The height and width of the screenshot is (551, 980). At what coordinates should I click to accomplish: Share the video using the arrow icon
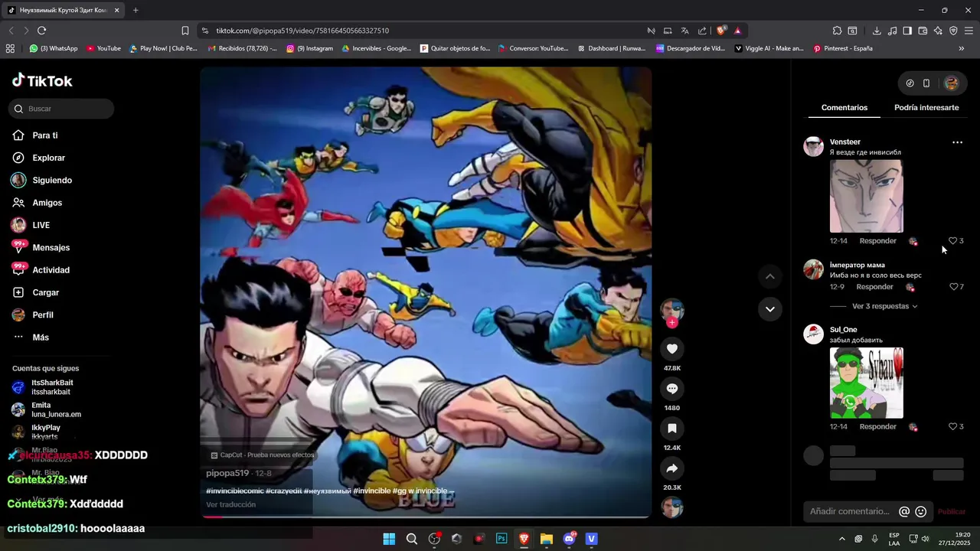[x=671, y=468]
